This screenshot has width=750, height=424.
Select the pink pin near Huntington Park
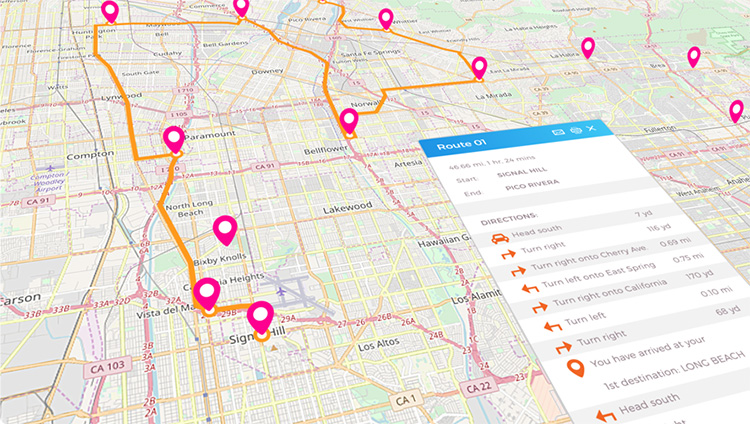pos(110,12)
